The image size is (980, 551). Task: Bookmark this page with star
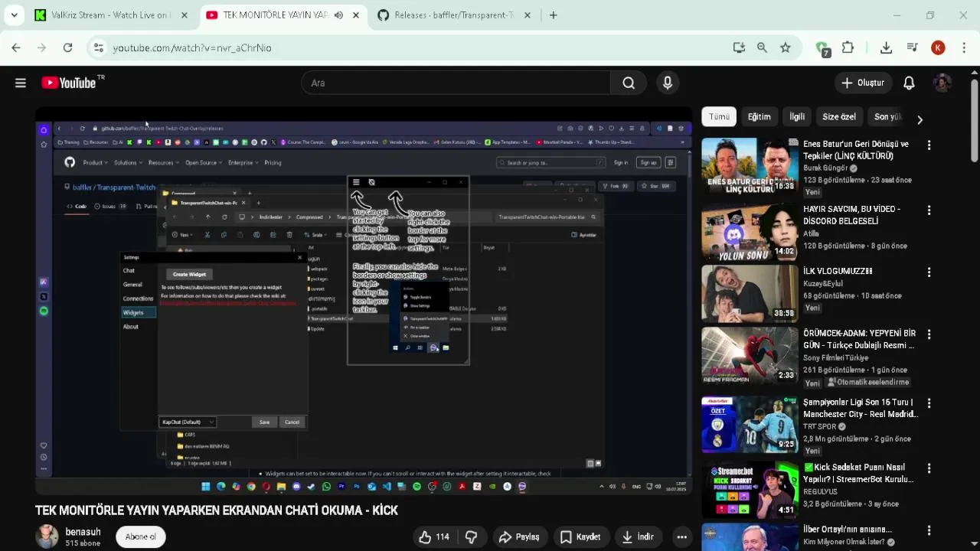786,47
